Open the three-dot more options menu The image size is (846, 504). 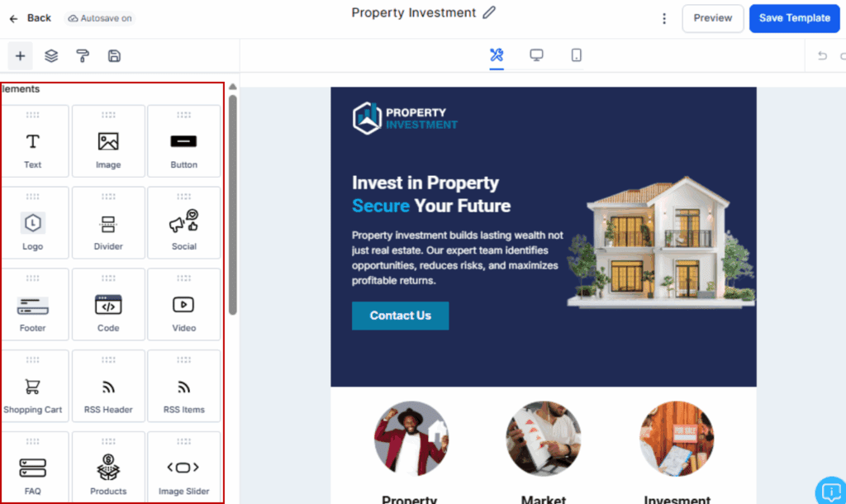tap(664, 18)
